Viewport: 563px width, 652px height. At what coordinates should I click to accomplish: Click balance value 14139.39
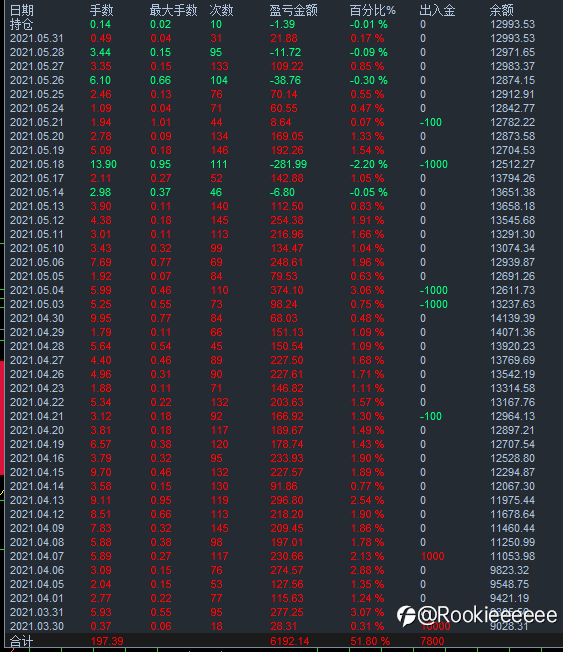click(x=512, y=319)
